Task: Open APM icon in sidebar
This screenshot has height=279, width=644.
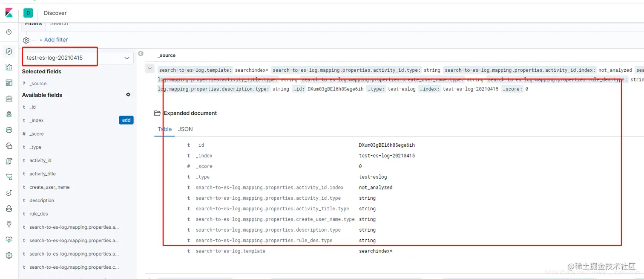Action: point(9,177)
